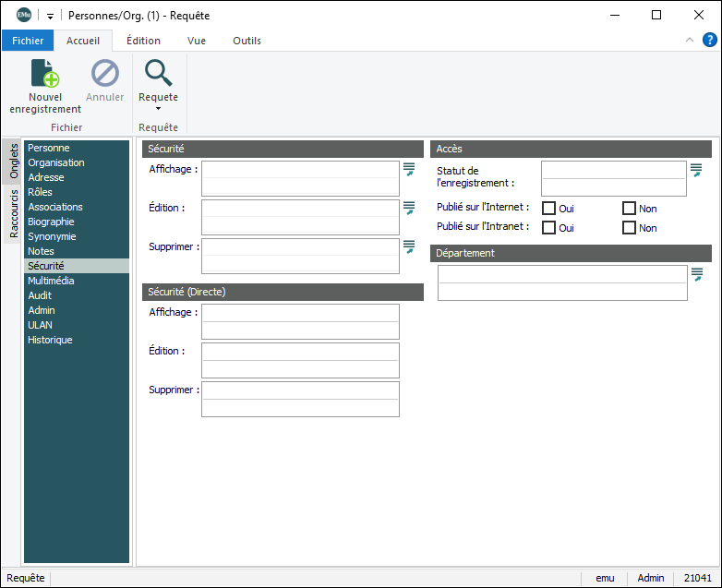Open the Raccourcis side panel
Image resolution: width=722 pixels, height=588 pixels.
pos(14,214)
